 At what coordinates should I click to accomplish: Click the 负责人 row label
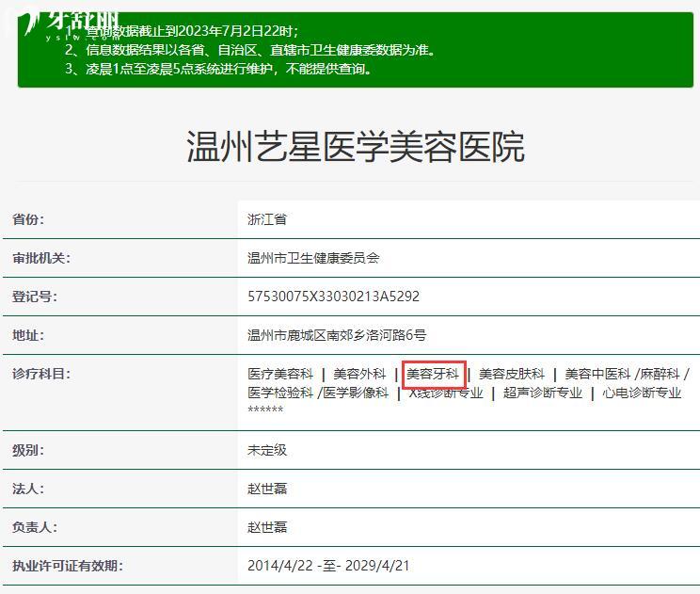coord(35,527)
